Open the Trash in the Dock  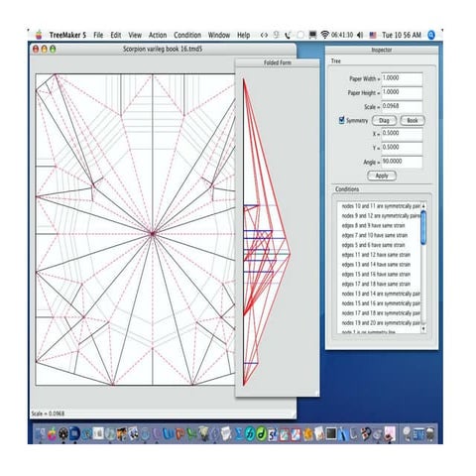tap(430, 433)
